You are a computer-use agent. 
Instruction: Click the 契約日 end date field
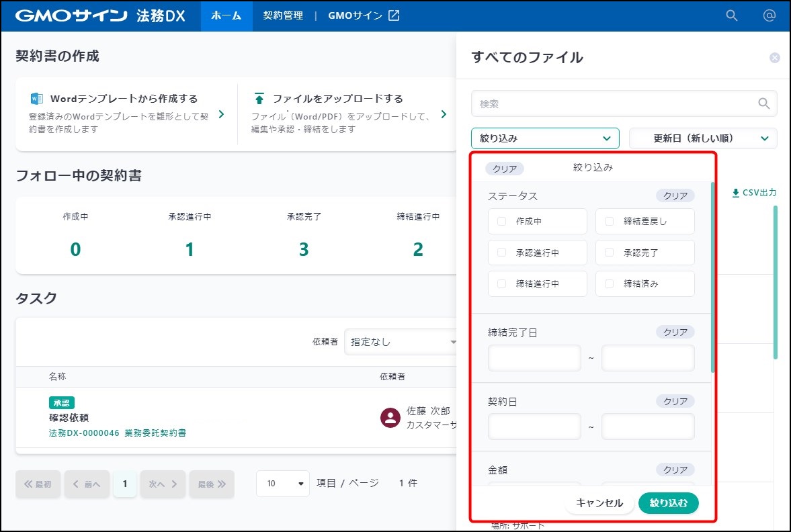(648, 427)
